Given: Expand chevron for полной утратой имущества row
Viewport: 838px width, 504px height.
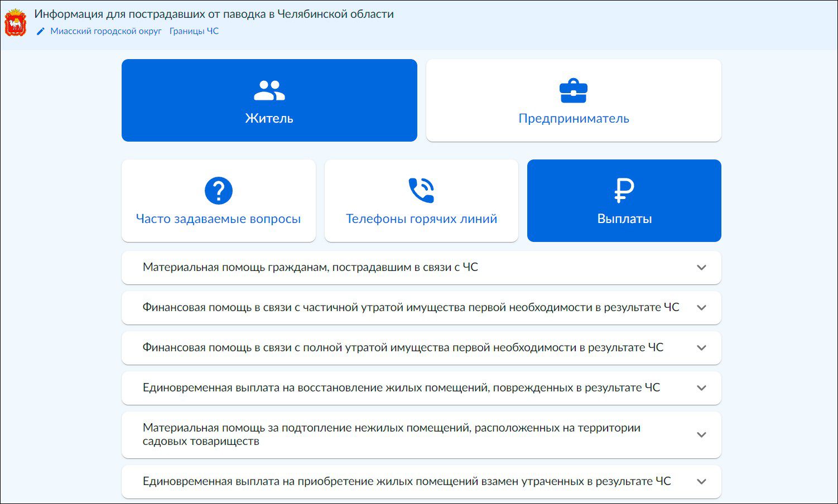Looking at the screenshot, I should point(702,348).
